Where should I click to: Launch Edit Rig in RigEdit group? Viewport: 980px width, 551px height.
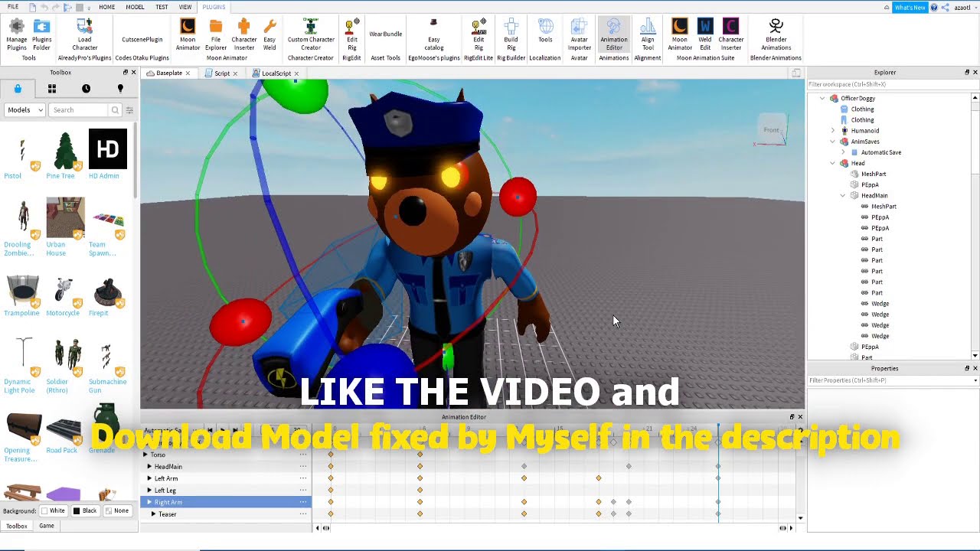pyautogui.click(x=351, y=35)
